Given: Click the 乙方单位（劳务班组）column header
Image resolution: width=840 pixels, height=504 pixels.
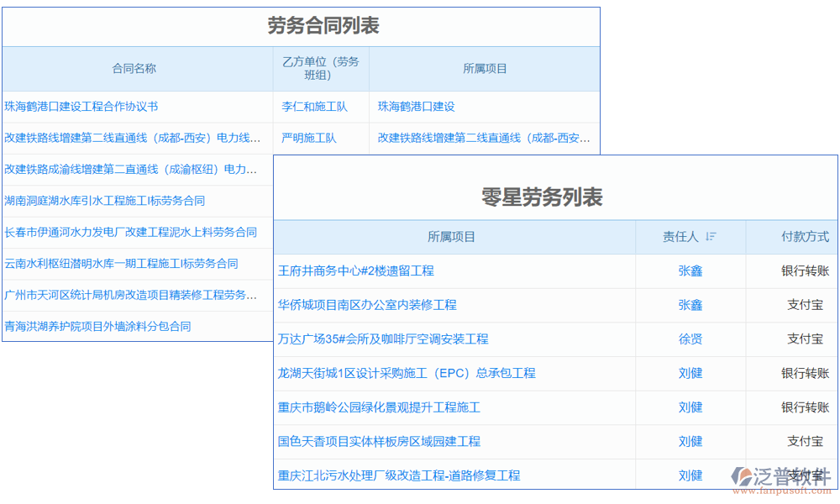Looking at the screenshot, I should (320, 69).
